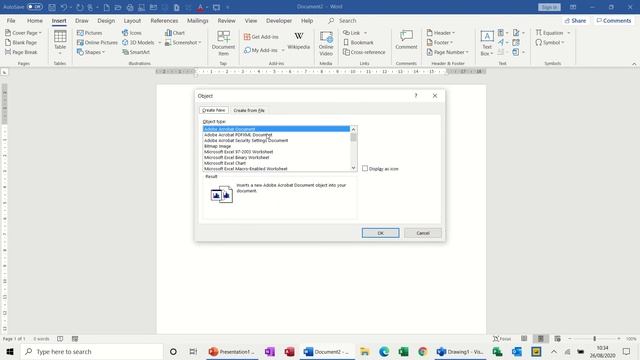
Task: Switch to the Create from File tab
Action: click(x=249, y=110)
